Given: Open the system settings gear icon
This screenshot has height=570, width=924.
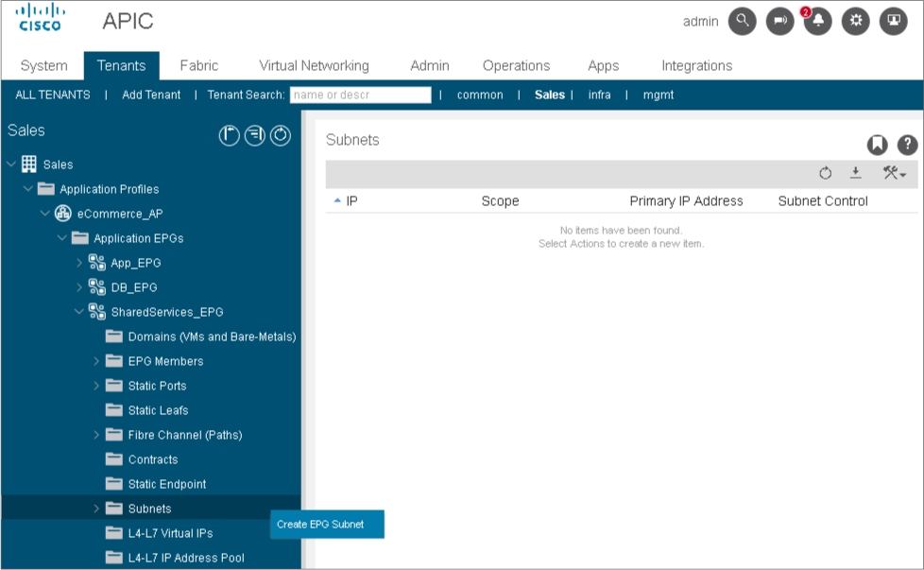Looking at the screenshot, I should [855, 22].
